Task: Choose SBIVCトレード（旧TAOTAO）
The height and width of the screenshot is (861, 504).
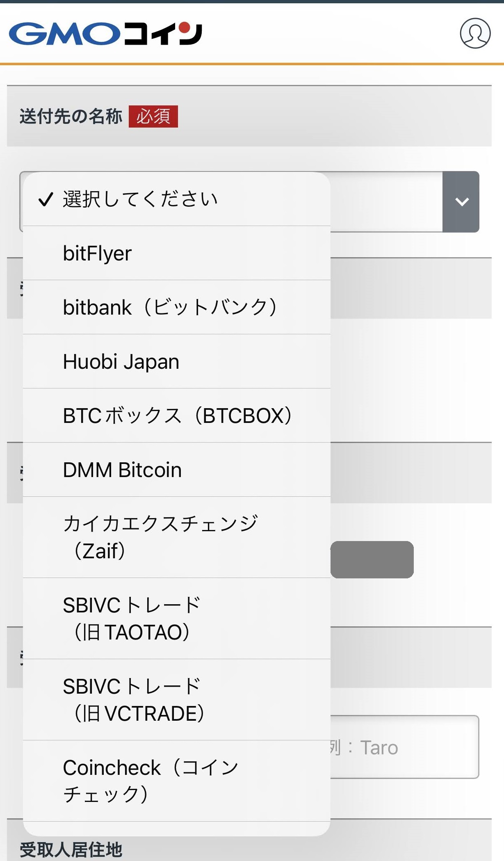Action: tap(130, 618)
